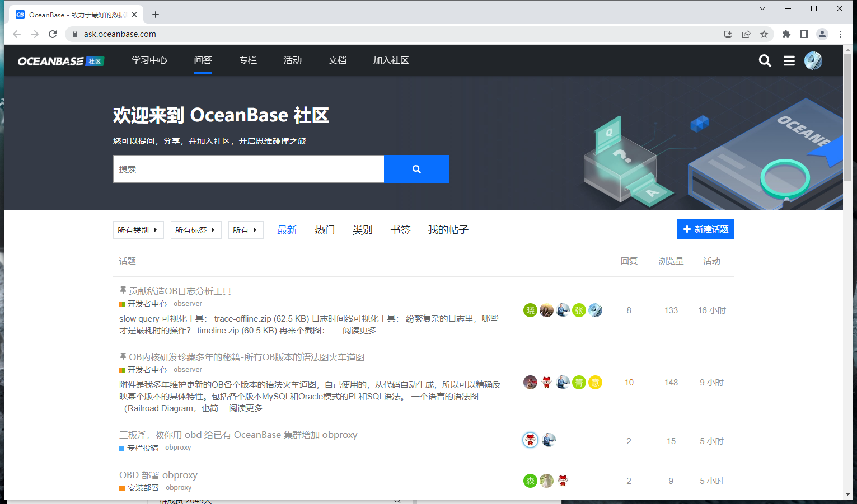Open topic 三板斧 obd 增加 obproxy
The height and width of the screenshot is (504, 857).
pos(238,435)
